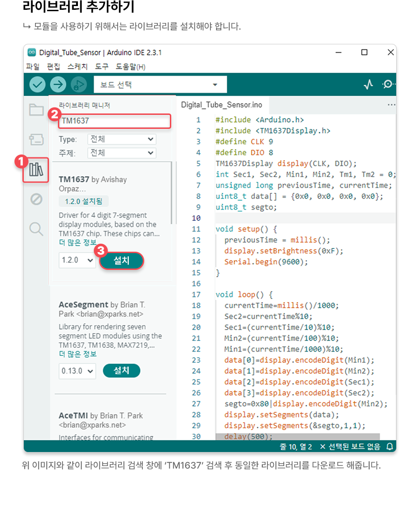Open the Boards Manager sidebar icon
The width and height of the screenshot is (420, 516).
point(36,139)
